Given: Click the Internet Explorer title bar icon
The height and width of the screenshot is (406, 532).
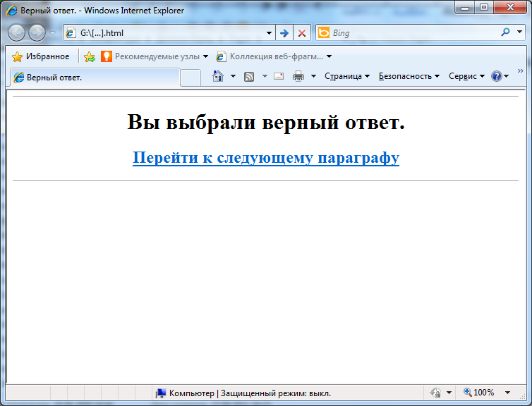Looking at the screenshot, I should point(11,10).
